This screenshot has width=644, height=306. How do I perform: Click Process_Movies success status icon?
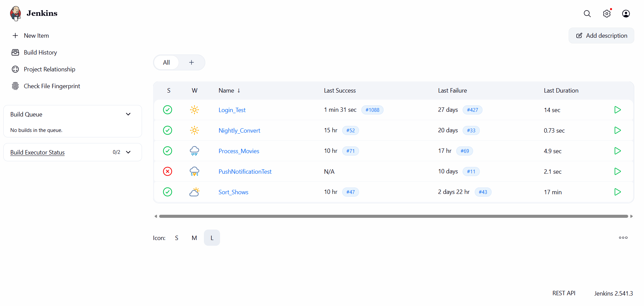click(168, 151)
